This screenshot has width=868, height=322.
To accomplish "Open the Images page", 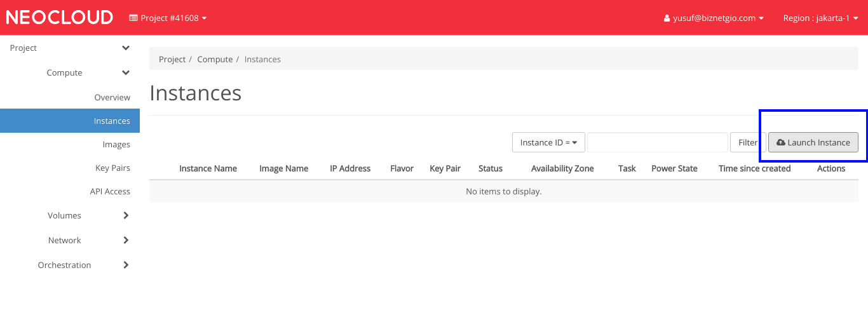I will pos(116,144).
